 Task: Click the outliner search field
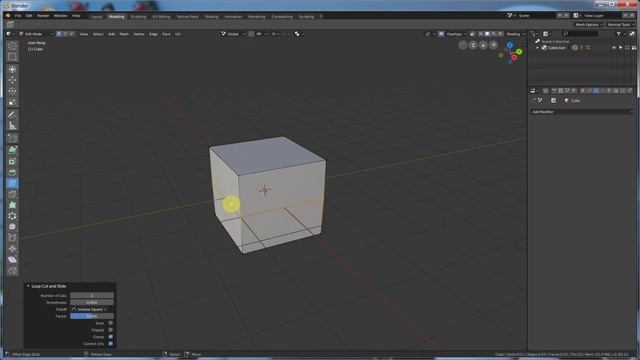580,34
